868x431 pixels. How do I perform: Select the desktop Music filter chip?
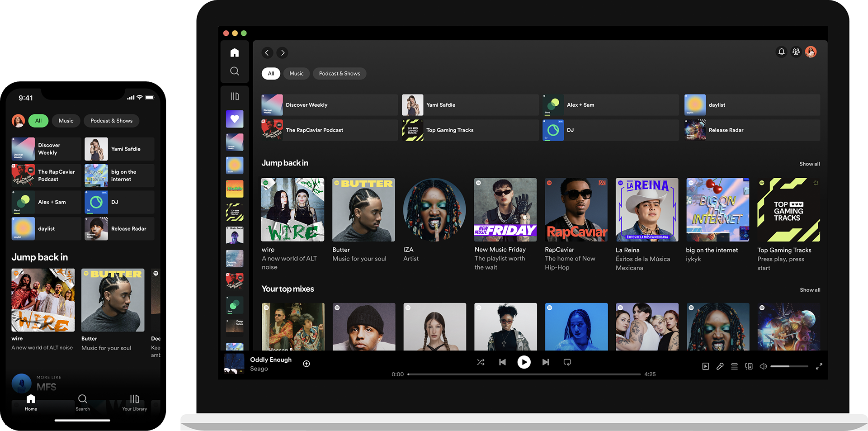297,74
